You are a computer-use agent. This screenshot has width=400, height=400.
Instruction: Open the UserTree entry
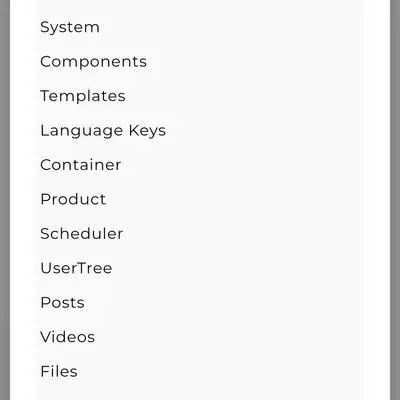(76, 268)
